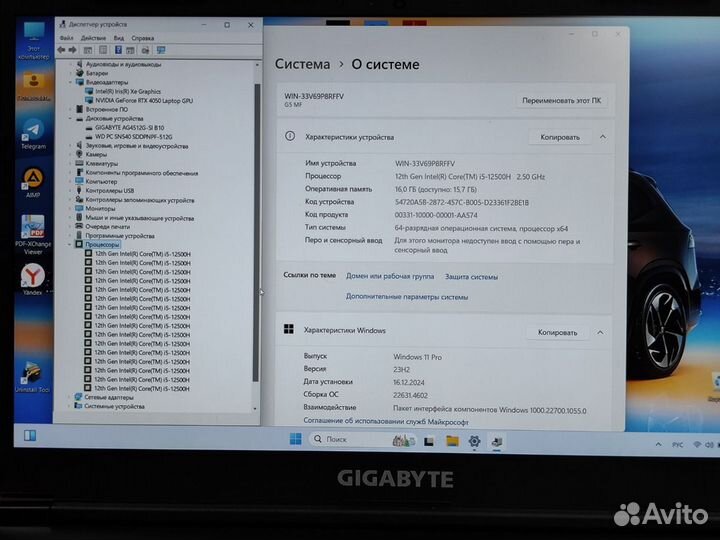
Task: Click the Settings gear on the taskbar
Action: [474, 441]
